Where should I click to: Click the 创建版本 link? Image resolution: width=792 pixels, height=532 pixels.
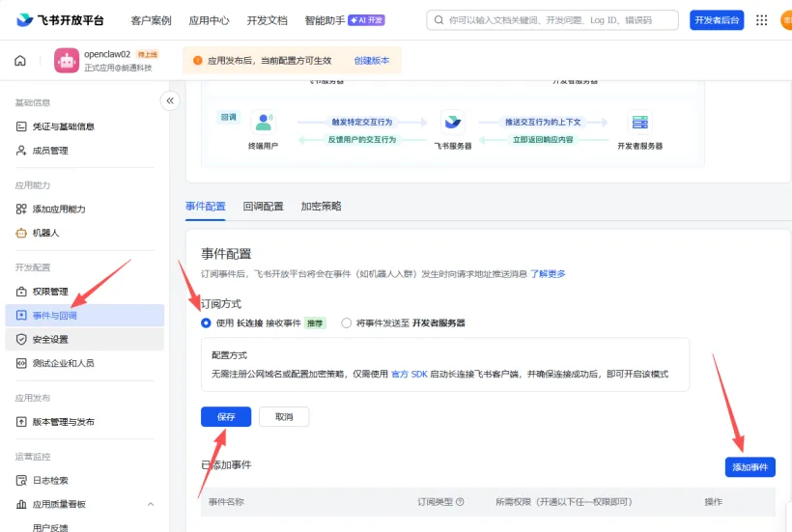pos(372,61)
